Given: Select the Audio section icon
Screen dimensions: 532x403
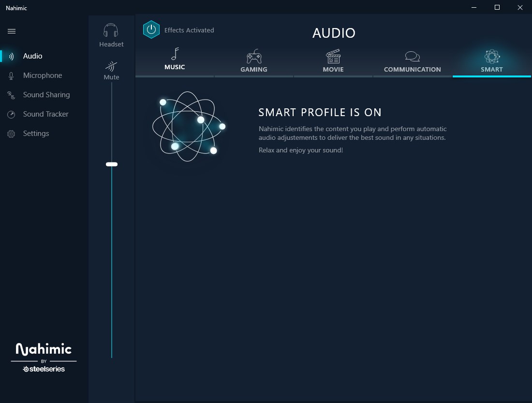Looking at the screenshot, I should pos(10,56).
